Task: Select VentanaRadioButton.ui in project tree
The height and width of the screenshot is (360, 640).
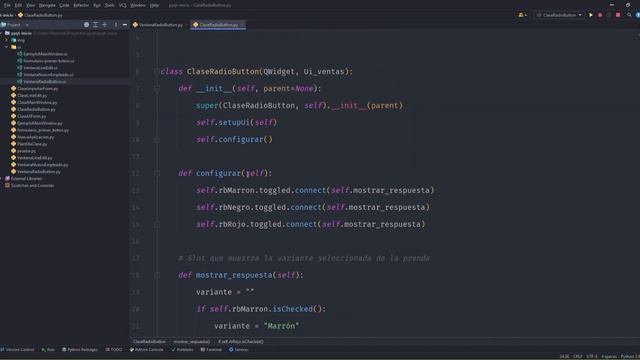Action: (x=41, y=82)
